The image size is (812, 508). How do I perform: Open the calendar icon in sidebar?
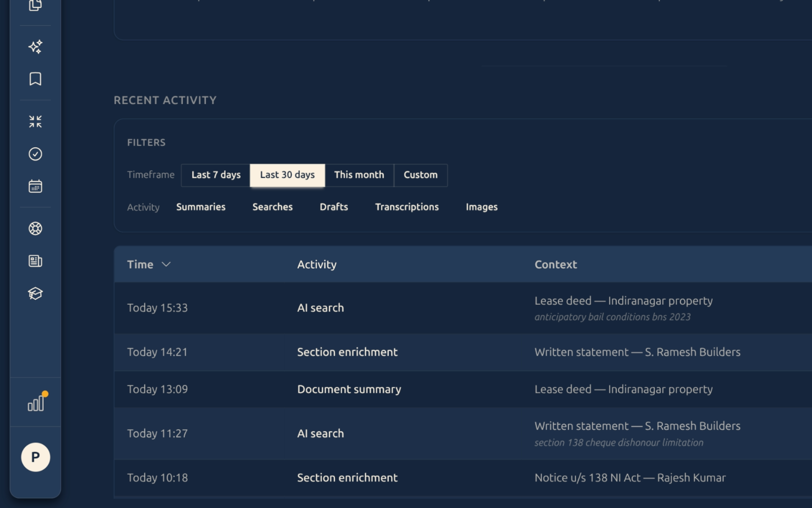pyautogui.click(x=35, y=186)
